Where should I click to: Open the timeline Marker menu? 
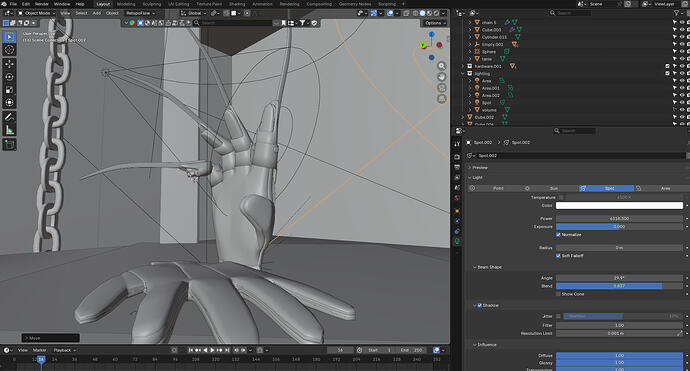point(39,350)
